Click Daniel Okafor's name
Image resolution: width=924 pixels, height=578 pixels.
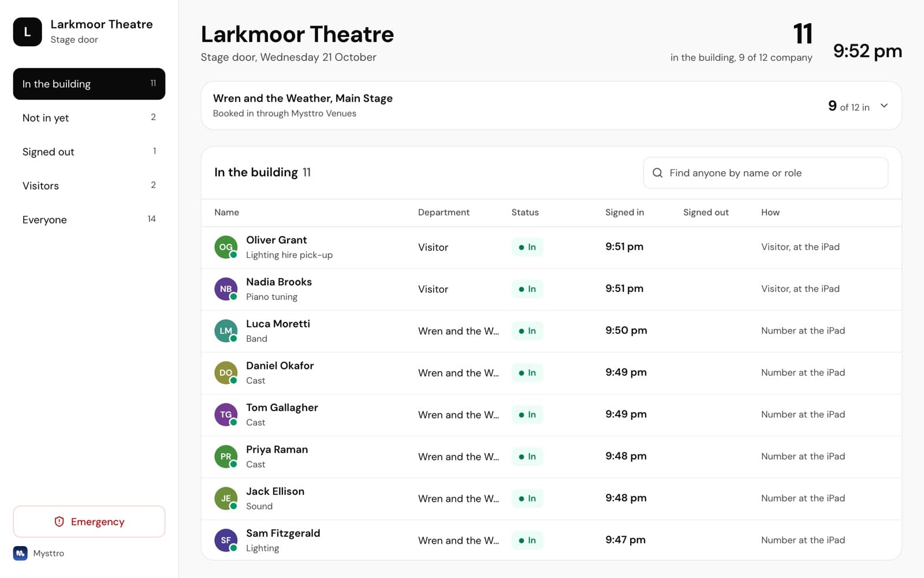point(280,365)
